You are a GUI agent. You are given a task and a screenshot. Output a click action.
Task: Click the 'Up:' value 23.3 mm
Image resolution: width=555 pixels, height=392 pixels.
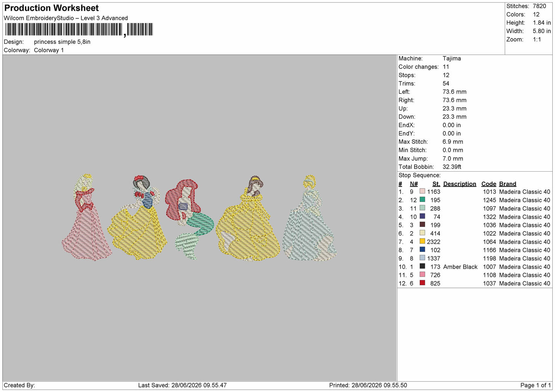(454, 108)
